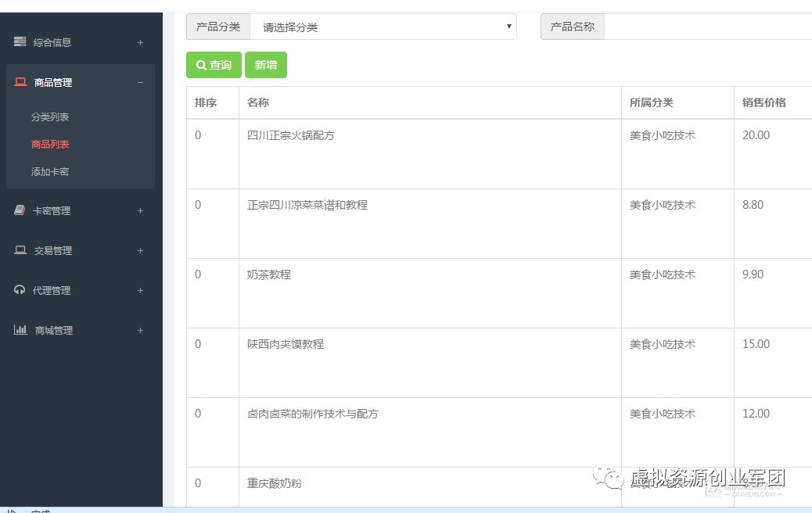Click the headset icon beside 代理管理
Viewport: 812px width, 513px height.
point(19,290)
